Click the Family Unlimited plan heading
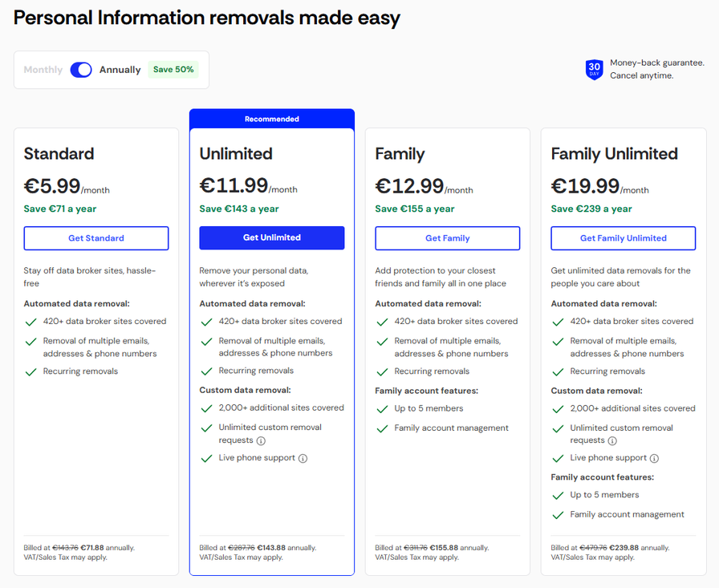This screenshot has height=588, width=719. (614, 154)
